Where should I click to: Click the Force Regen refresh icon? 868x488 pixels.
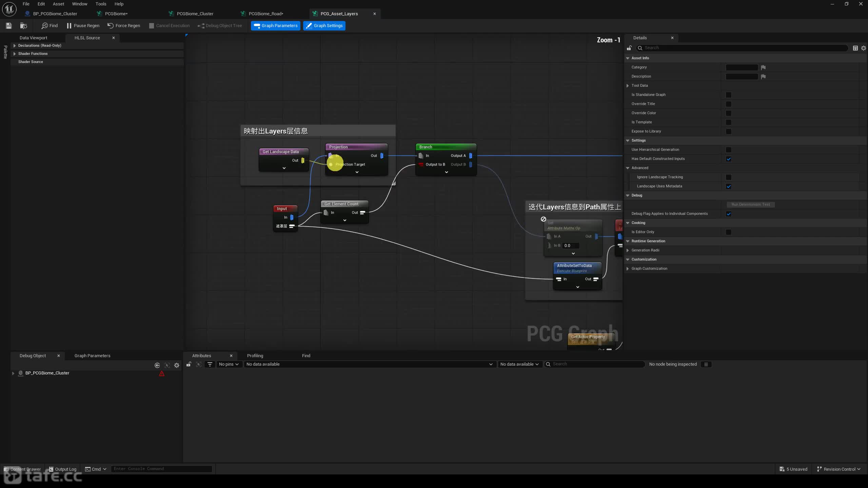pyautogui.click(x=110, y=25)
